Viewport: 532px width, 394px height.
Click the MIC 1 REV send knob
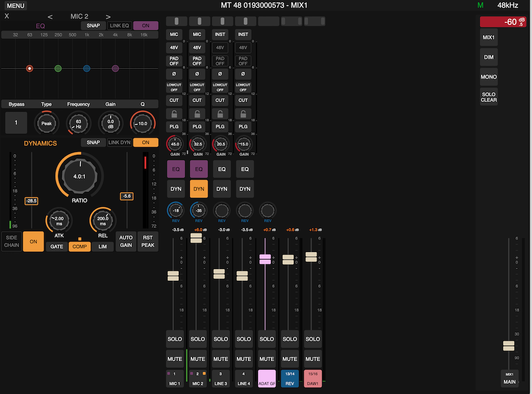coord(174,210)
